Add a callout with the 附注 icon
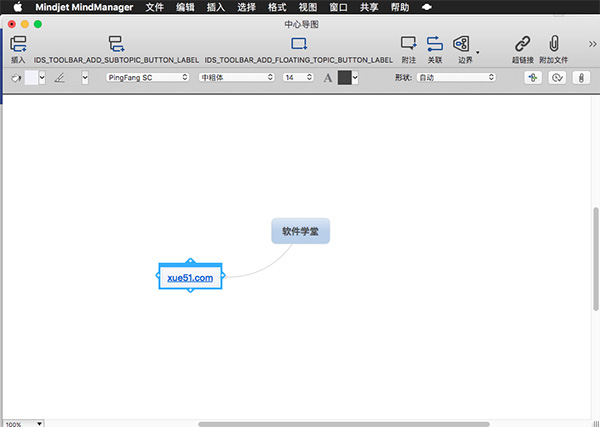Image resolution: width=600 pixels, height=427 pixels. tap(408, 44)
